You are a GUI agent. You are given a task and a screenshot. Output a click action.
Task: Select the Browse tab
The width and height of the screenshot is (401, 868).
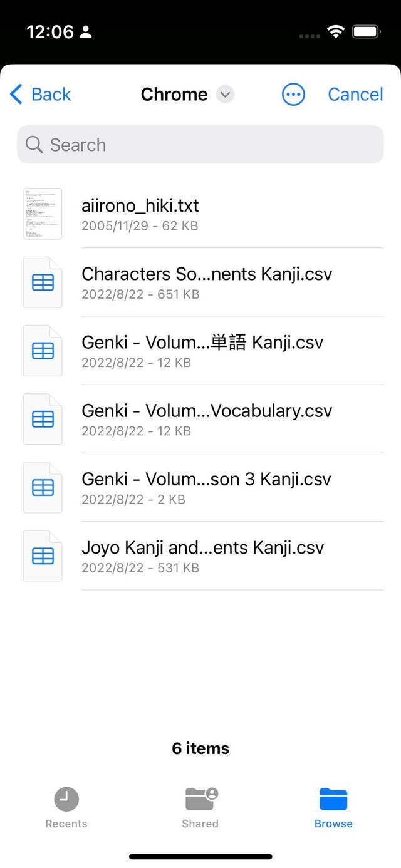pos(333,808)
